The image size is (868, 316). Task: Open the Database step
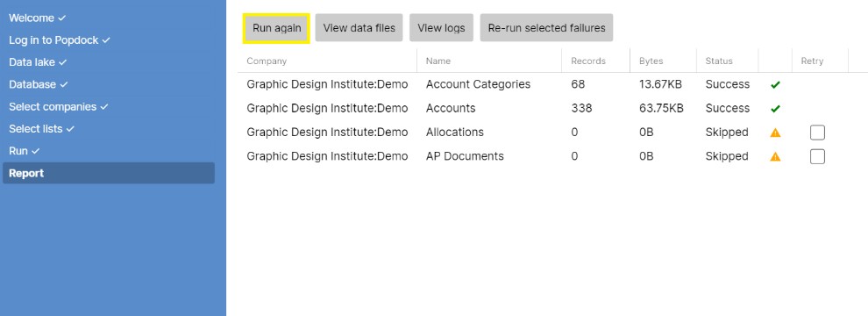coord(39,84)
